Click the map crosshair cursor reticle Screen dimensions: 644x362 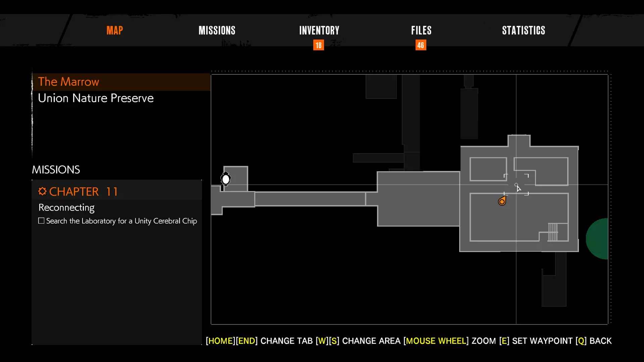(x=516, y=185)
